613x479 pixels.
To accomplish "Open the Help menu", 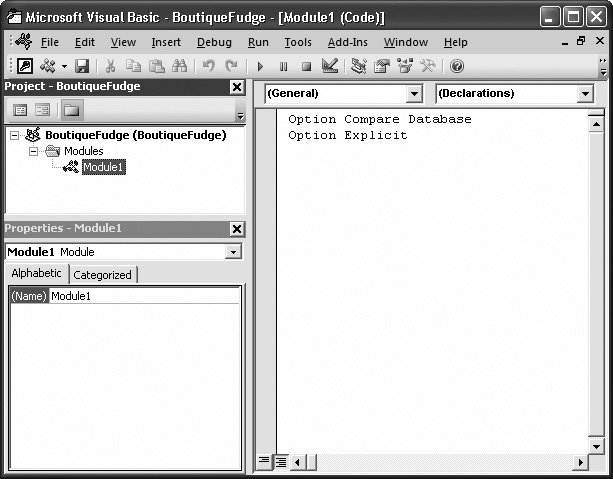I will click(455, 42).
